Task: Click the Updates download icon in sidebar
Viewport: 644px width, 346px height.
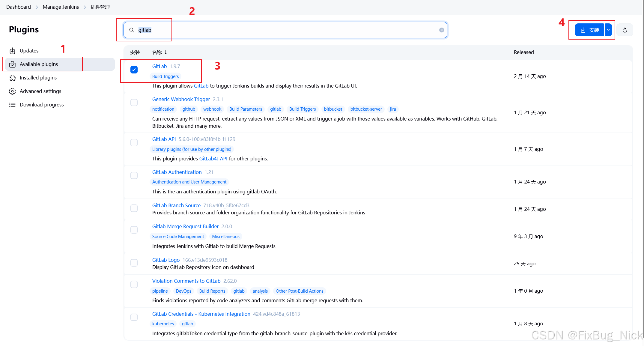Action: pos(12,51)
